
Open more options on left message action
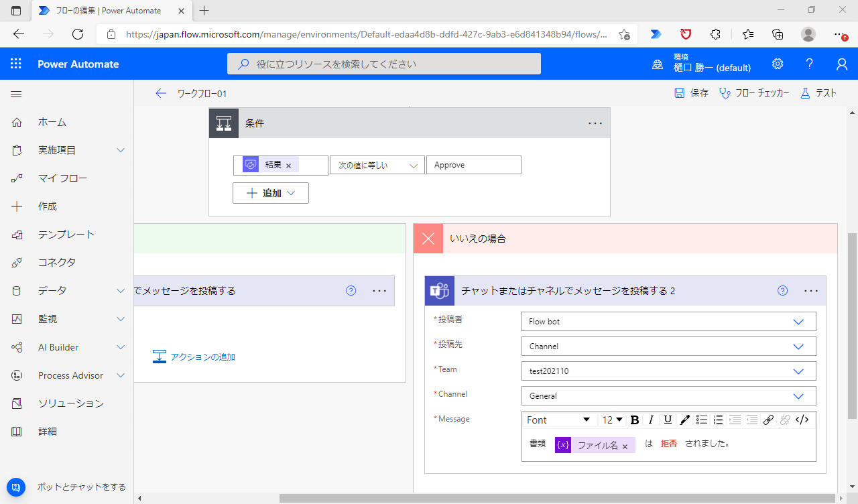[379, 291]
